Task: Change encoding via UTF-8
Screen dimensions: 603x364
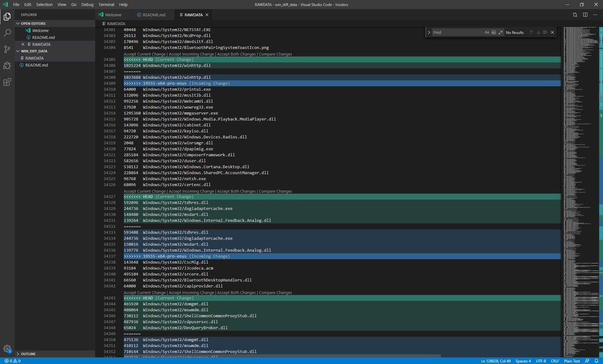Action: 541,360
